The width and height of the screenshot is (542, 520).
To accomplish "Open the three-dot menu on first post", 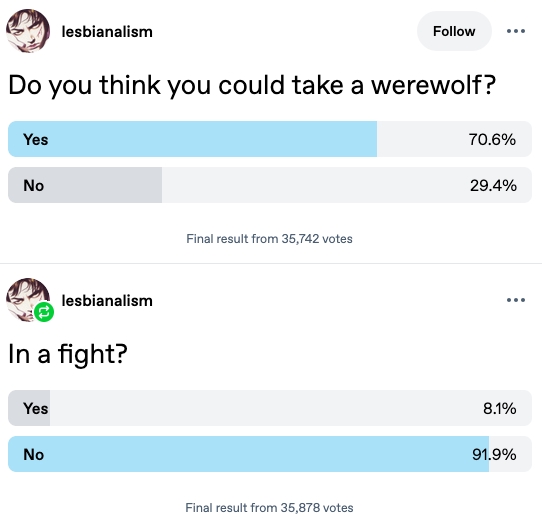I will [516, 31].
